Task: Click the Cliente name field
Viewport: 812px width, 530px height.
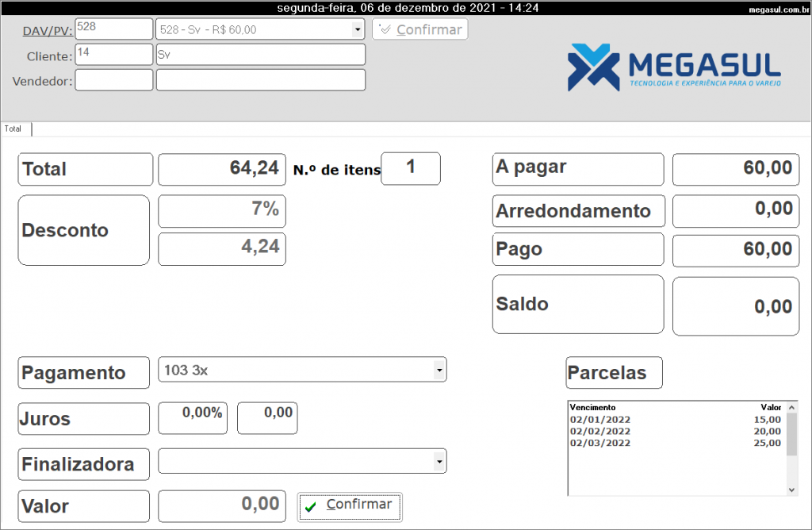Action: point(260,55)
